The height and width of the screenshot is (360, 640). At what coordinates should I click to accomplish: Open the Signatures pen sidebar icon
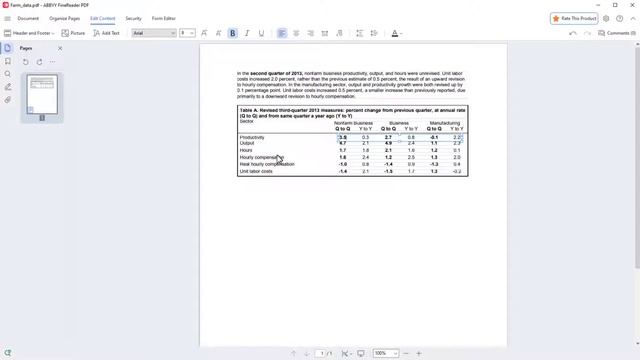pos(7,87)
